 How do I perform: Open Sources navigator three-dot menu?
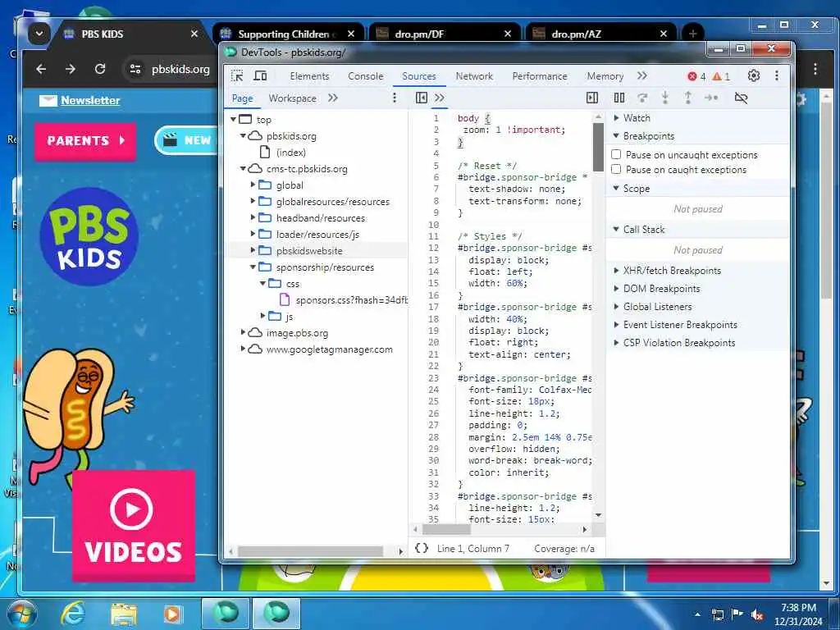(x=395, y=98)
